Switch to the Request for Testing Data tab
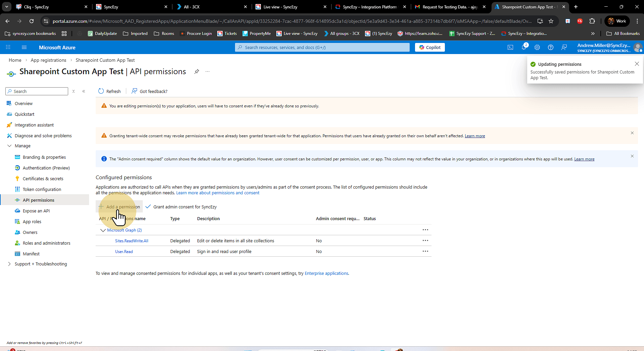This screenshot has height=351, width=644. 449,7
